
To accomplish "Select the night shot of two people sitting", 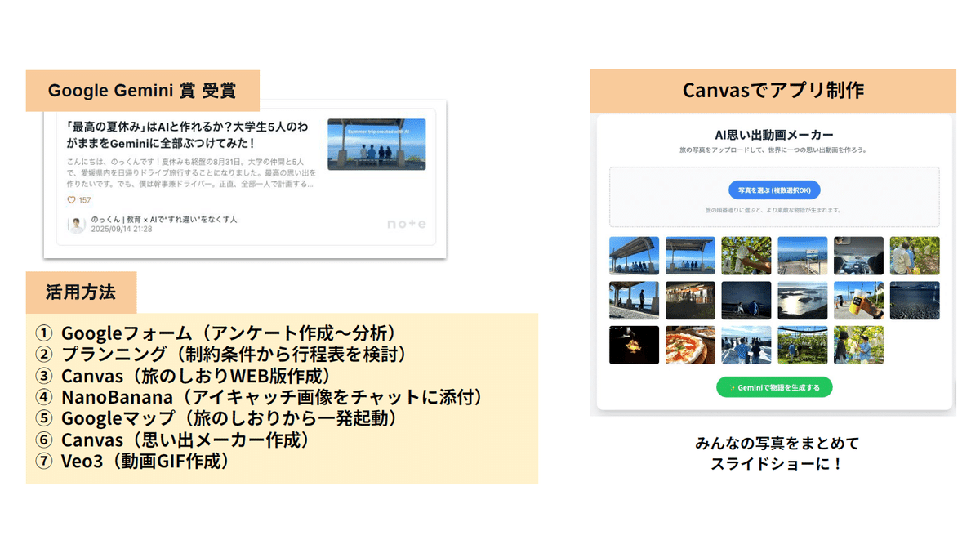I will (x=746, y=300).
